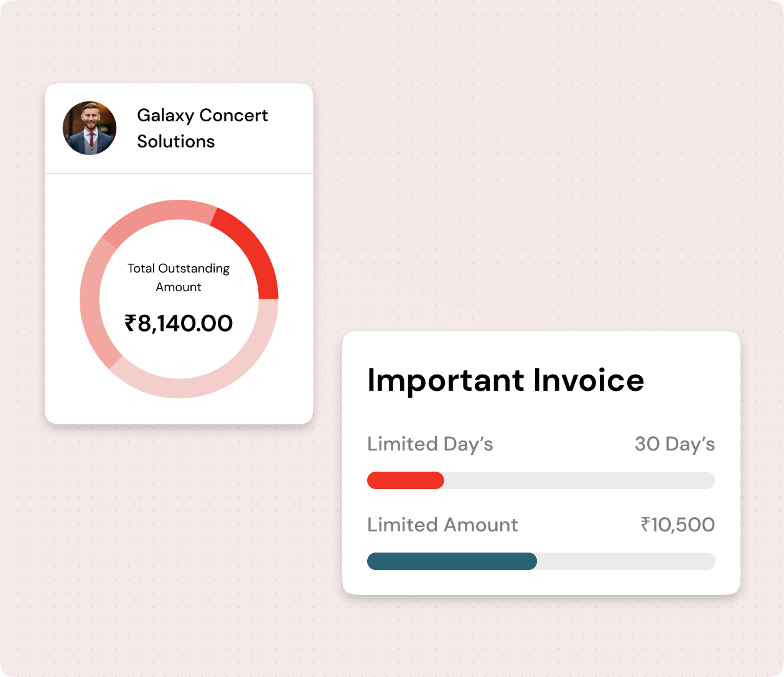Select the bright red donut chart segment
784x677 pixels.
(x=253, y=249)
